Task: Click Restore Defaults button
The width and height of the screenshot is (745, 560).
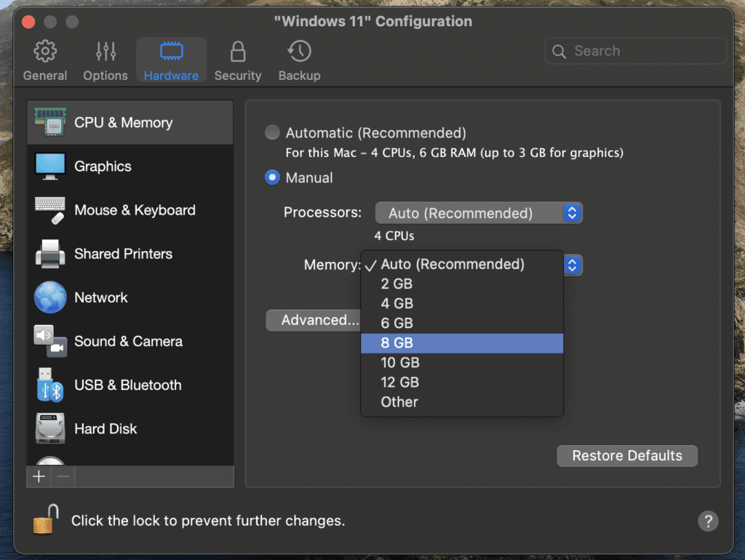Action: (x=627, y=456)
